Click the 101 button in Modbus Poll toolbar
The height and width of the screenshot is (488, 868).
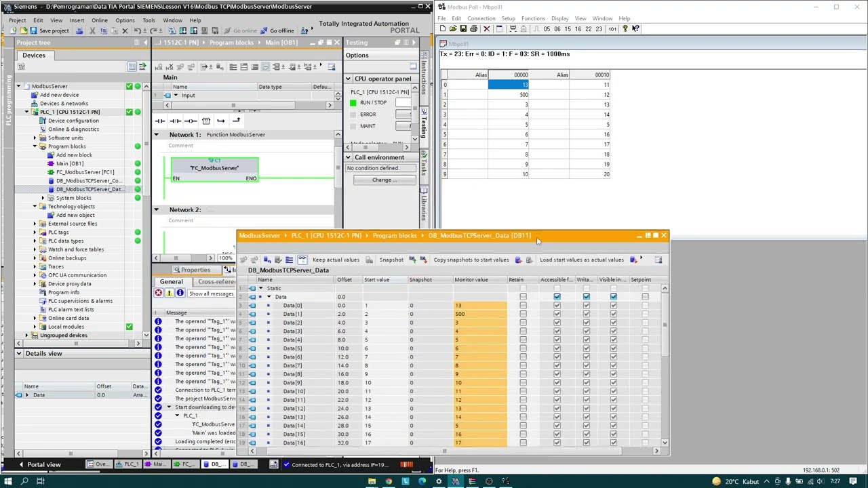tap(612, 29)
